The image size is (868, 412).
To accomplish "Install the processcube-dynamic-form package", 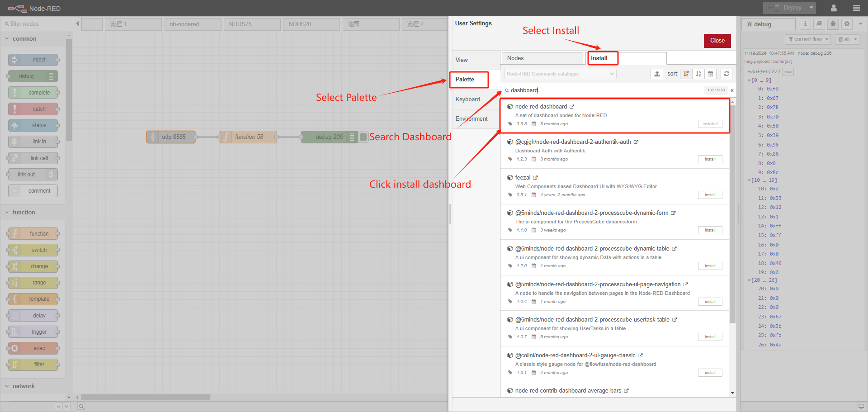I will 710,230.
